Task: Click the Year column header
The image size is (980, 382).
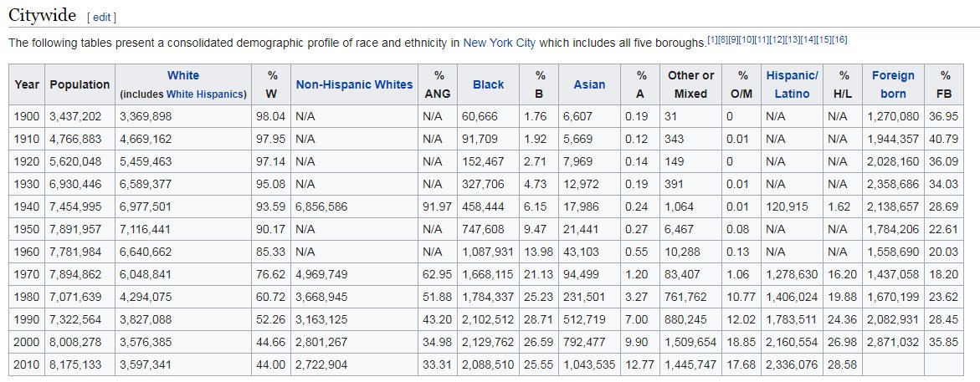Action: (x=27, y=84)
